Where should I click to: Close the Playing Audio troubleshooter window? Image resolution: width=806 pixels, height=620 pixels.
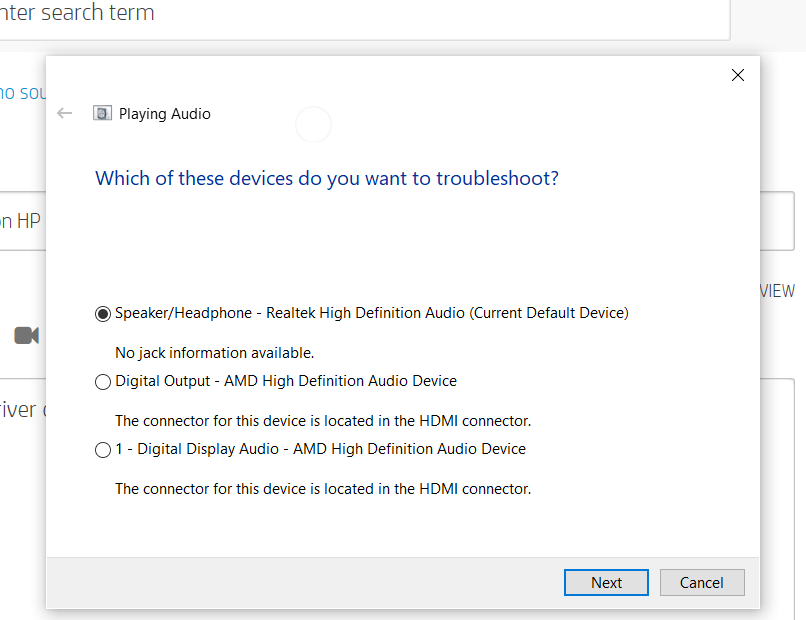738,75
